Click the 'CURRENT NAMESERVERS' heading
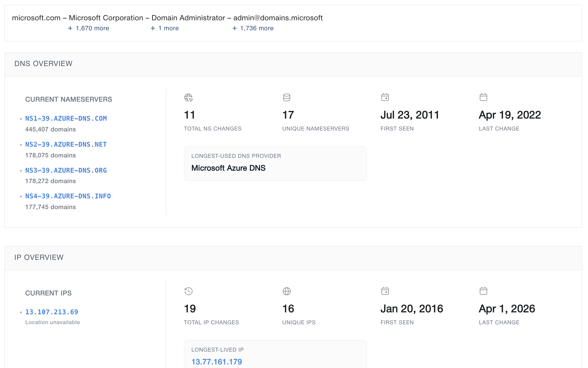The width and height of the screenshot is (588, 368). point(69,99)
